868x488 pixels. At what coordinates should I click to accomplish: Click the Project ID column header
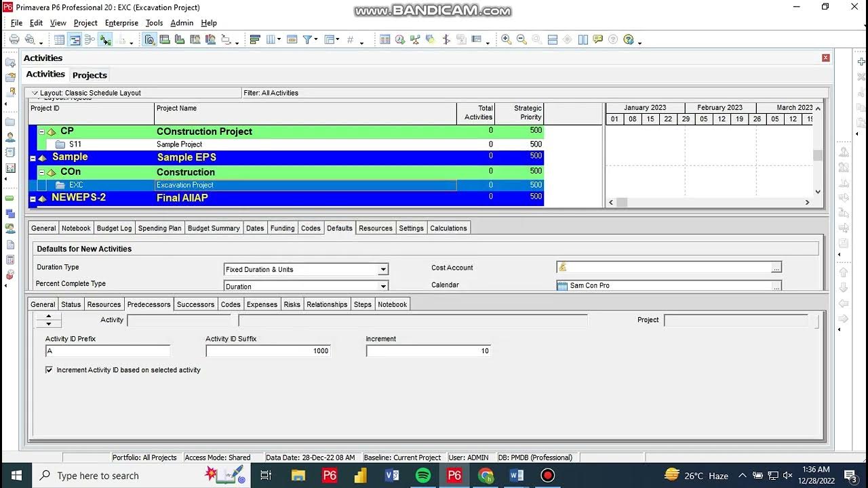(x=92, y=113)
